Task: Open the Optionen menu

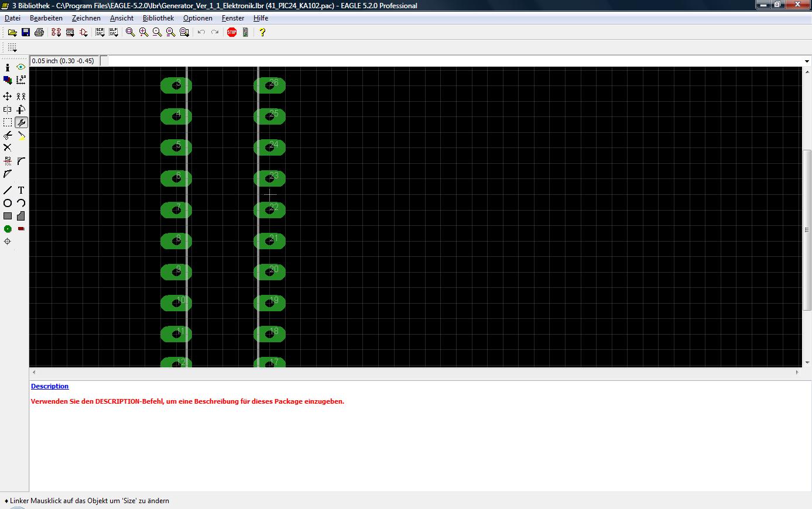Action: click(198, 18)
